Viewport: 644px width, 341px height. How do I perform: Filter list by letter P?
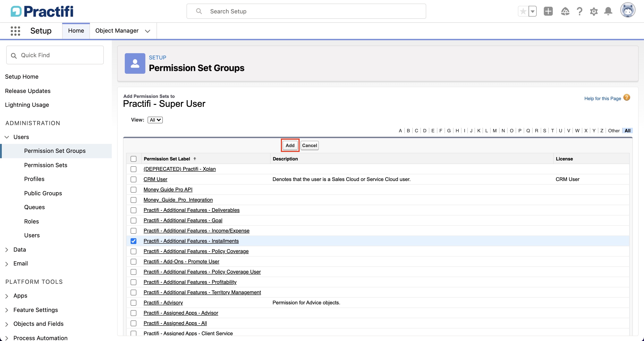click(x=520, y=131)
